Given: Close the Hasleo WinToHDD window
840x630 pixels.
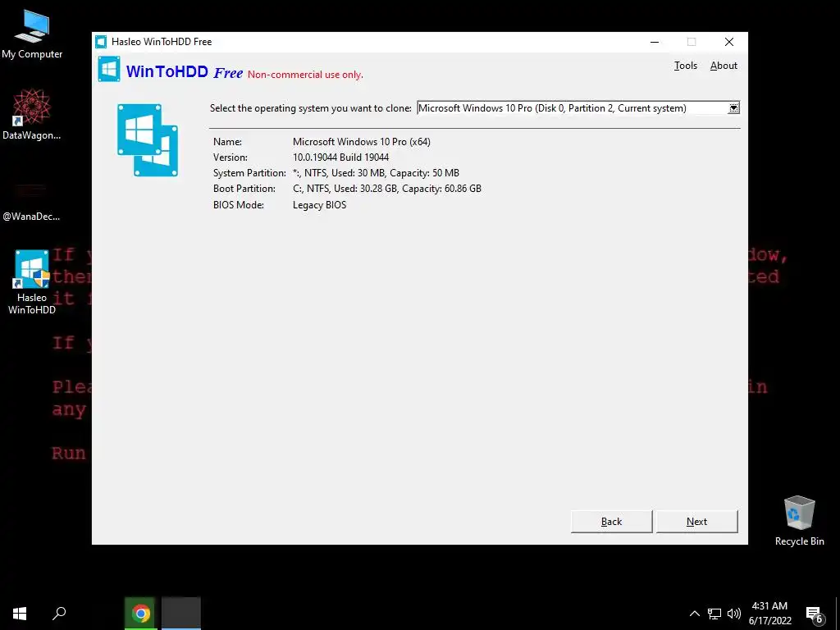Looking at the screenshot, I should (729, 42).
